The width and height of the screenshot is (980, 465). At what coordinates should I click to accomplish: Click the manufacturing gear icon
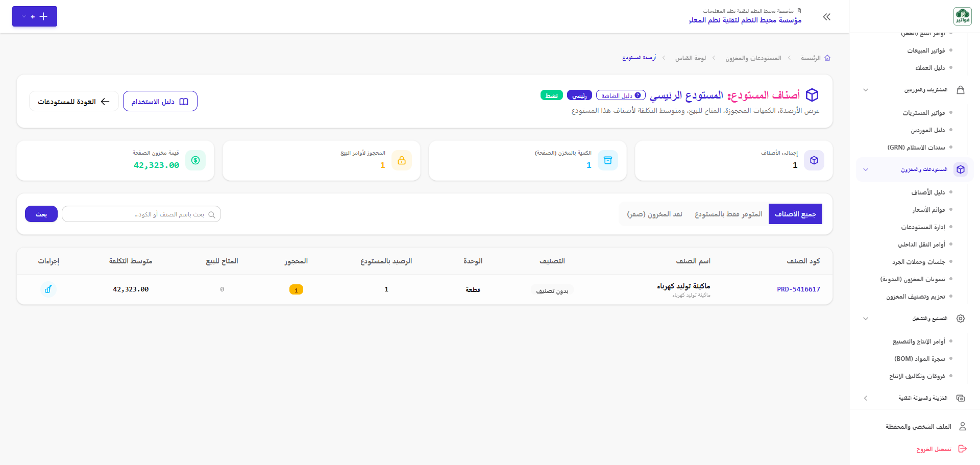tap(961, 319)
